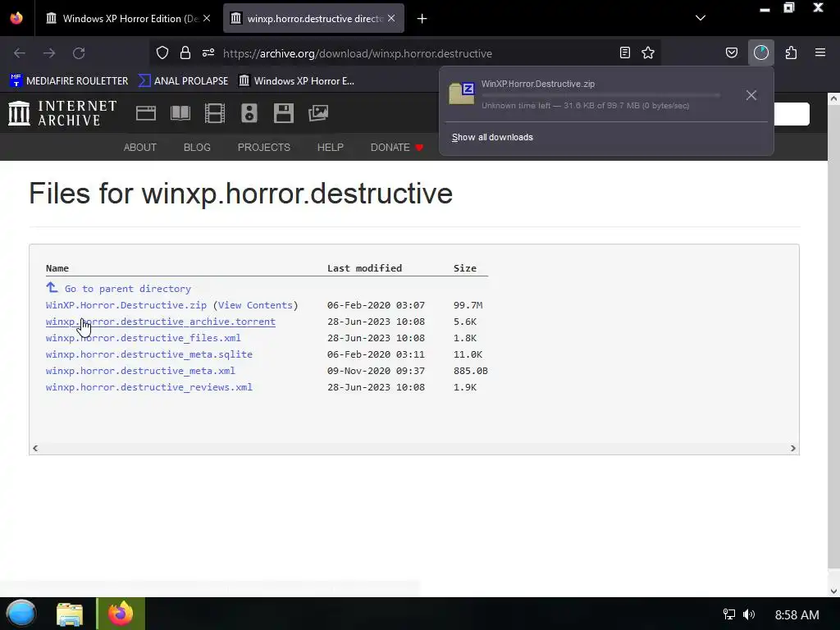840x630 pixels.
Task: Click the file list left scroll arrow
Action: [35, 448]
